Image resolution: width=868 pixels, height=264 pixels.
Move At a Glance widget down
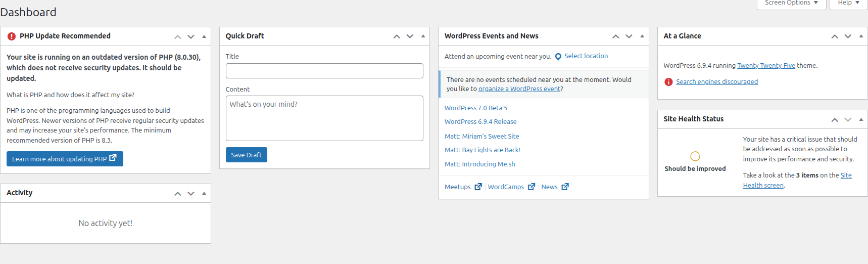(848, 36)
